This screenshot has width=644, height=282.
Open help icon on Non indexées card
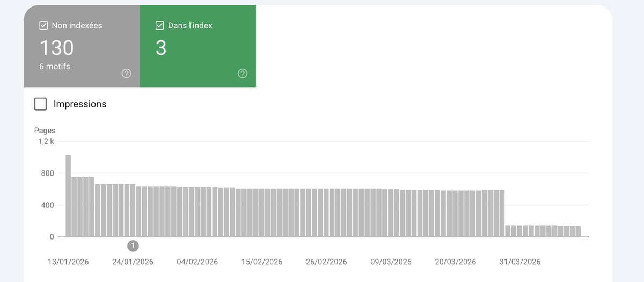(x=127, y=74)
